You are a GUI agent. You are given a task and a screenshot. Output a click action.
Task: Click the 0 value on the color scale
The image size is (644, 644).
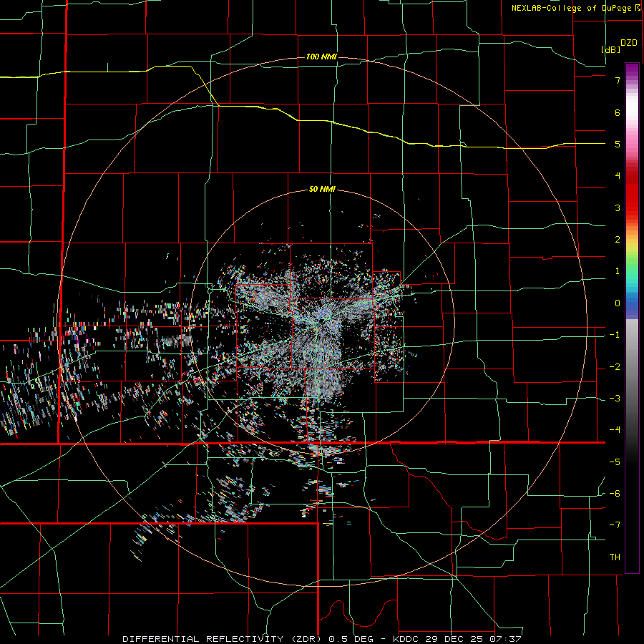[618, 303]
